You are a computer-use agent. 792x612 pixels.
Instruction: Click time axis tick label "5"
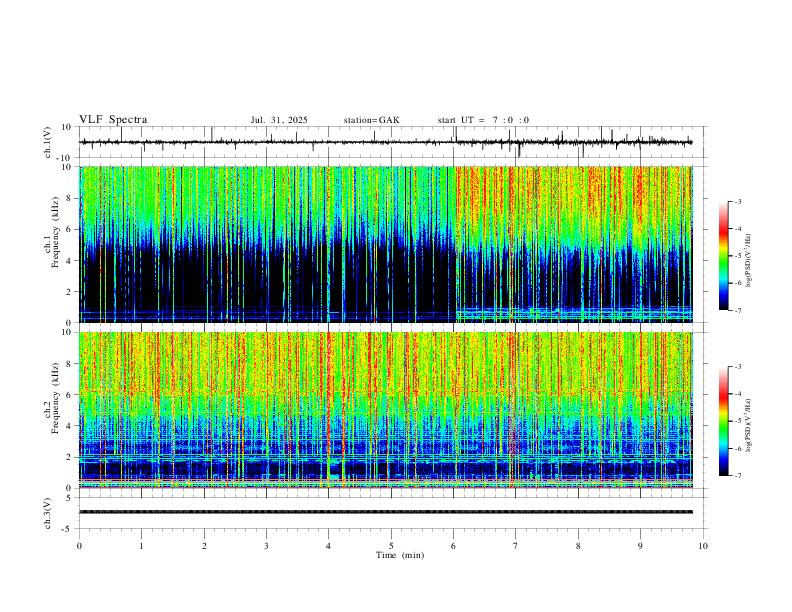point(391,546)
